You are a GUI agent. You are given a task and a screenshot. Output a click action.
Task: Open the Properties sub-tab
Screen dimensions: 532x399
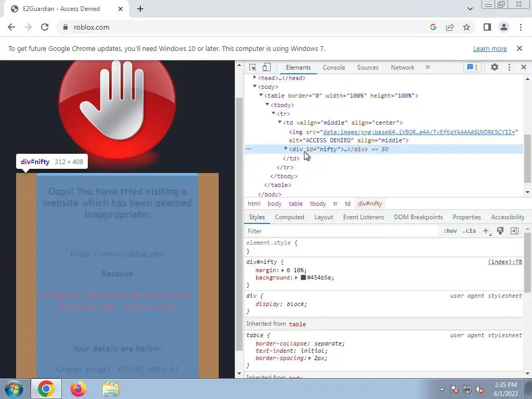[467, 217]
